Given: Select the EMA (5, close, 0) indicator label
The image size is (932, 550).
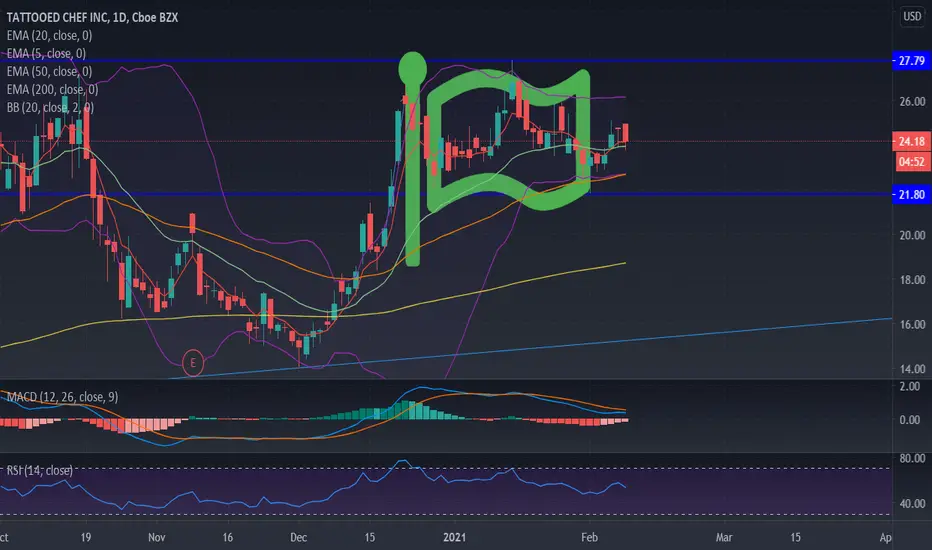Looking at the screenshot, I should coord(46,54).
